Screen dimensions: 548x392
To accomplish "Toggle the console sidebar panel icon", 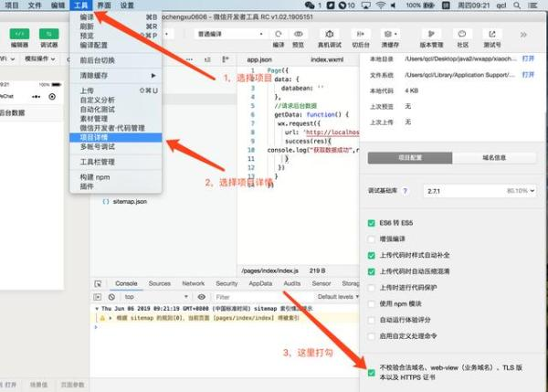I will [98, 297].
